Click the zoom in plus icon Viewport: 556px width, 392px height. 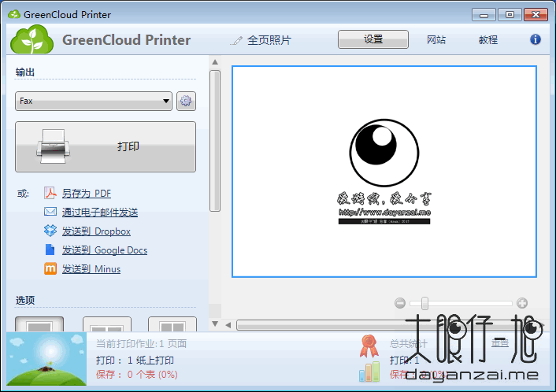click(522, 303)
